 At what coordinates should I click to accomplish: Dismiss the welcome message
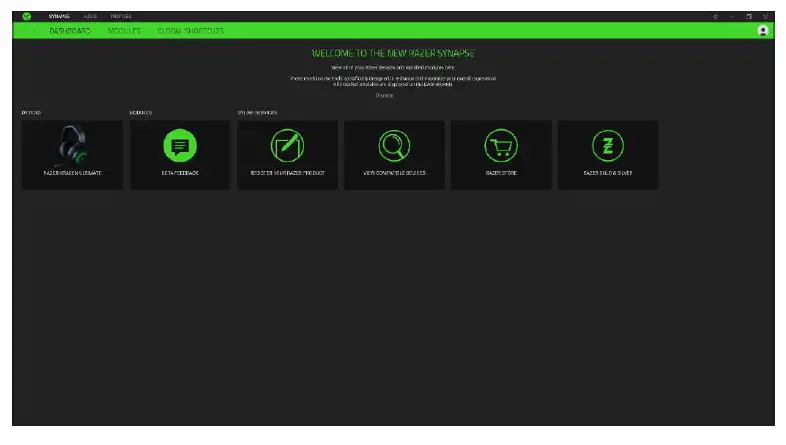coord(384,95)
